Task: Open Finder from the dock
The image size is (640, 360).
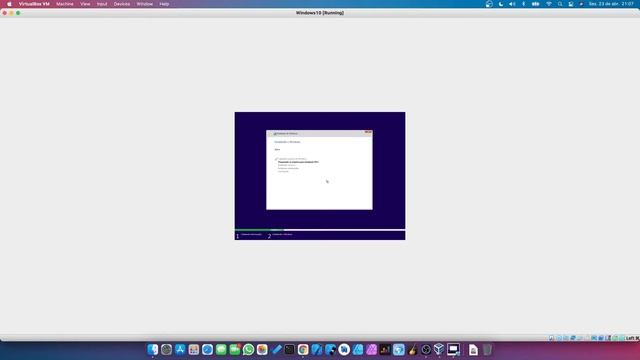Action: tap(153, 349)
